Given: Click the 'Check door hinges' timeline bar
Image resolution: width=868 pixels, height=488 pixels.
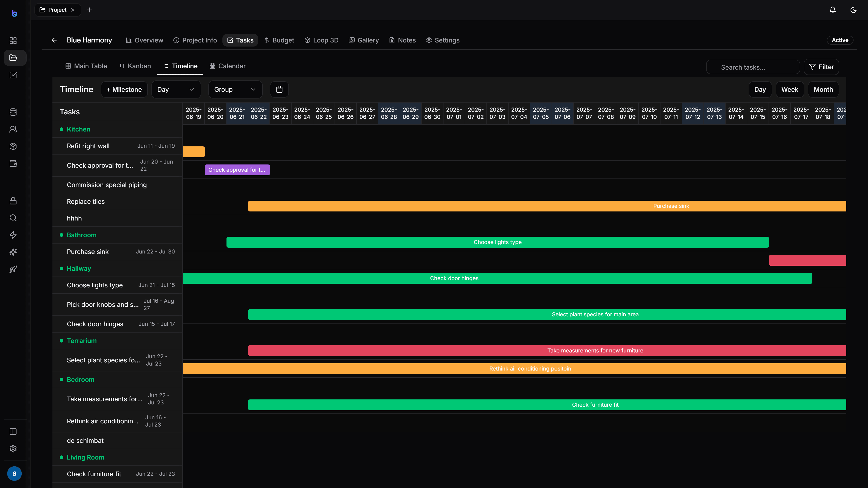Looking at the screenshot, I should tap(497, 279).
